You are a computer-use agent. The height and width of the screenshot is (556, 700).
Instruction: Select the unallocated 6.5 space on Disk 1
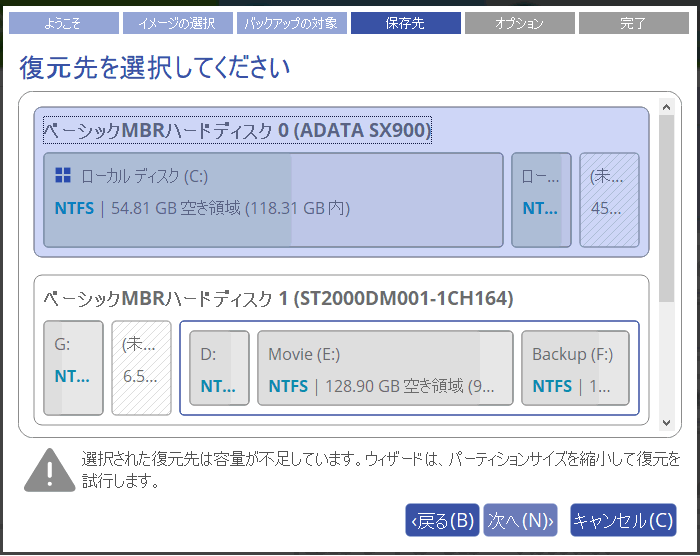141,368
